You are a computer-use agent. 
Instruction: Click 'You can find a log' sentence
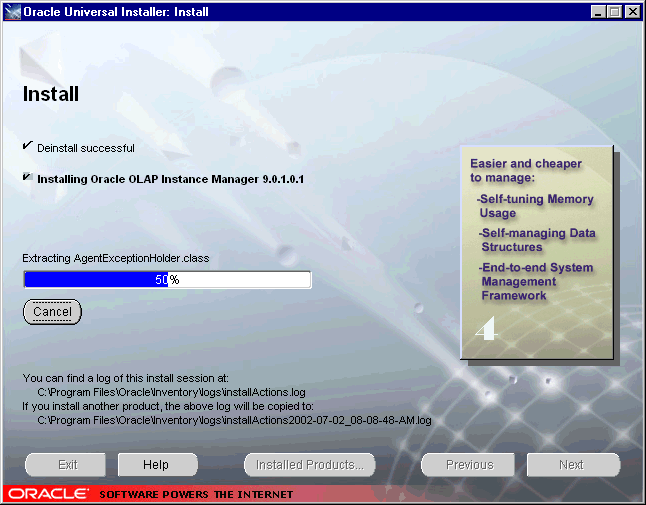click(x=125, y=378)
